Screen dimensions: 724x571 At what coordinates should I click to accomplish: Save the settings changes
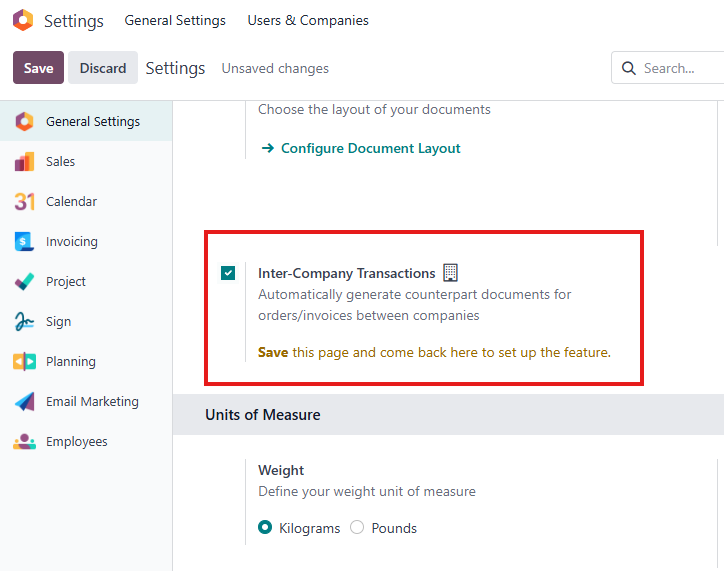click(x=38, y=68)
